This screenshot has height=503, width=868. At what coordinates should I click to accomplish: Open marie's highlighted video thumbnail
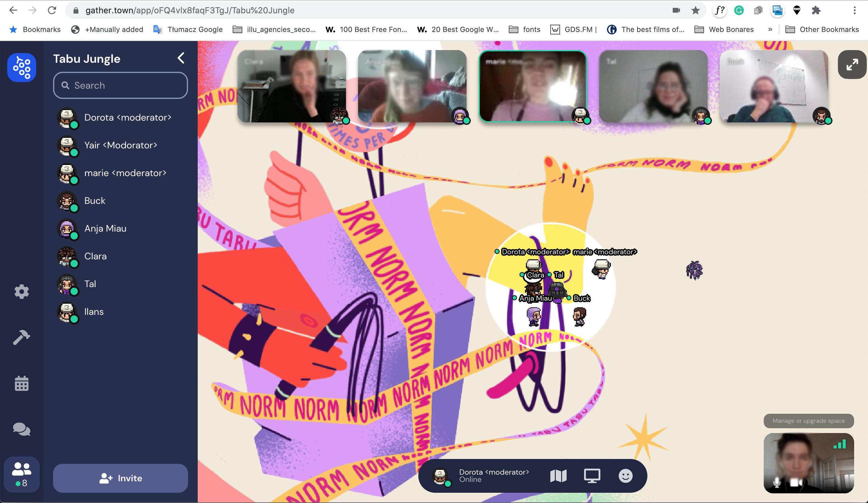click(x=533, y=86)
